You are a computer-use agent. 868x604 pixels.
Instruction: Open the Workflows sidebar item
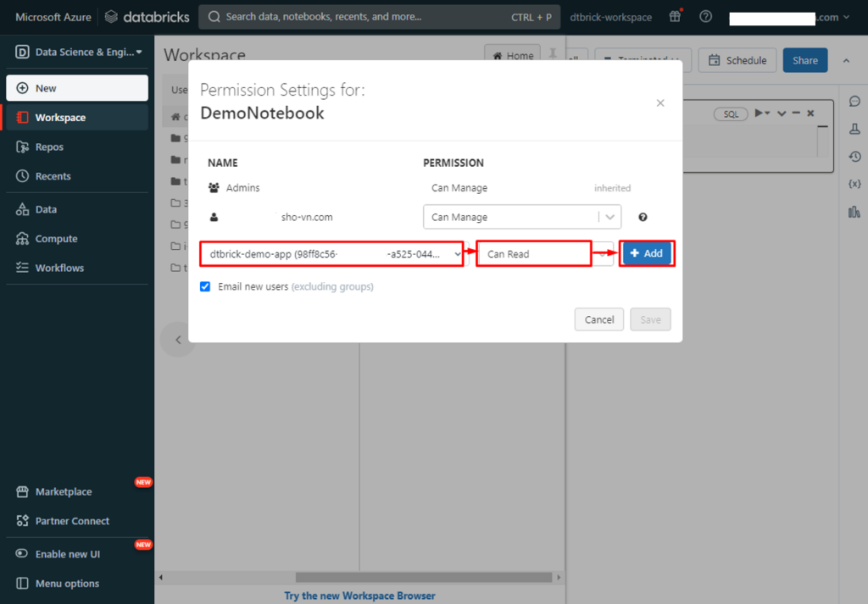(77, 268)
